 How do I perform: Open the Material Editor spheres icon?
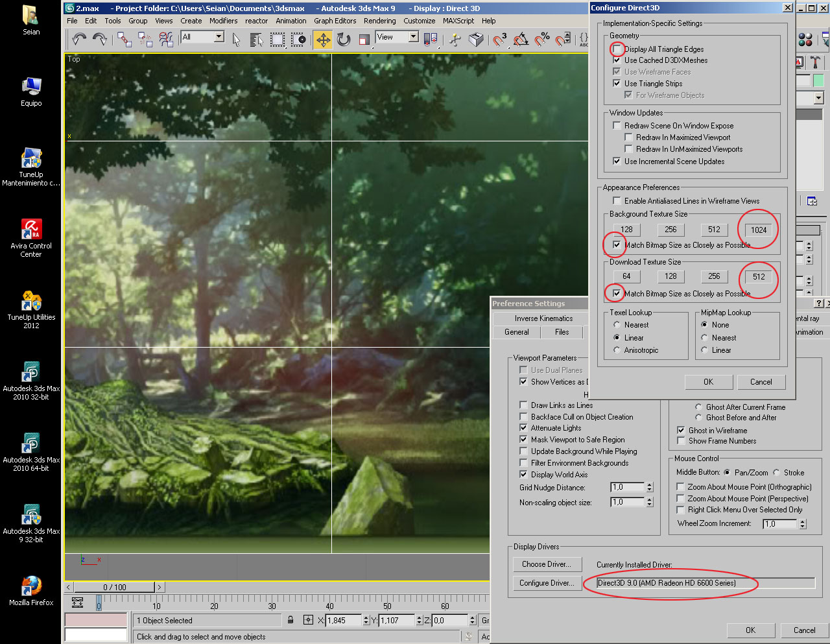pyautogui.click(x=805, y=40)
